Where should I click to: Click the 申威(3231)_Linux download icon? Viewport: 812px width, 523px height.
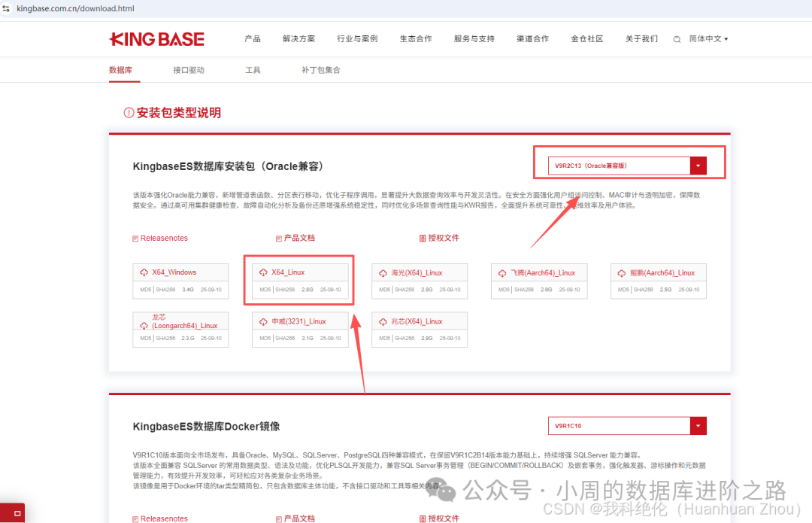coord(263,321)
